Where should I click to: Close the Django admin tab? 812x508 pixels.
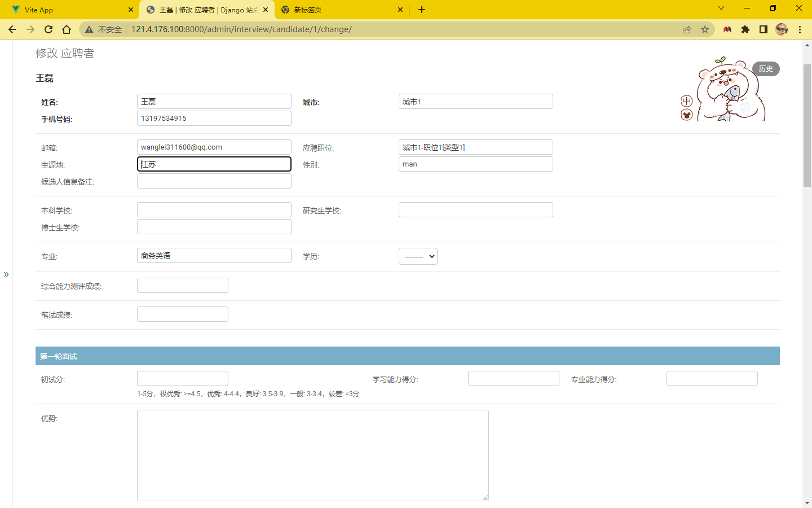click(x=266, y=10)
